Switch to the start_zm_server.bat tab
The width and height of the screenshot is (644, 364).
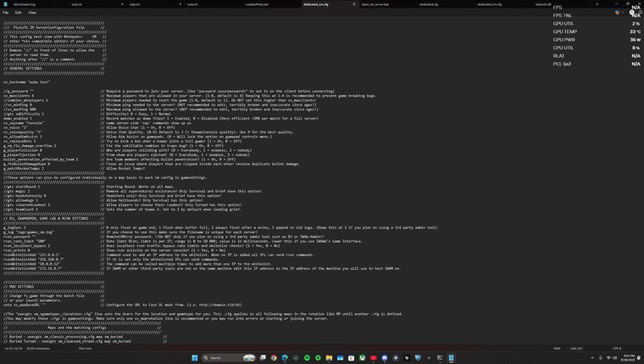click(x=375, y=4)
